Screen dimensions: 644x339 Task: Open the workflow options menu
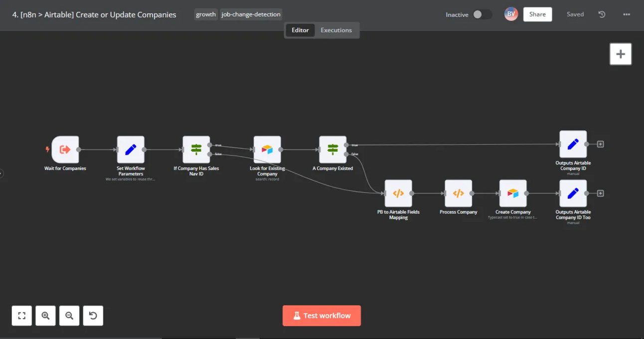coord(627,14)
